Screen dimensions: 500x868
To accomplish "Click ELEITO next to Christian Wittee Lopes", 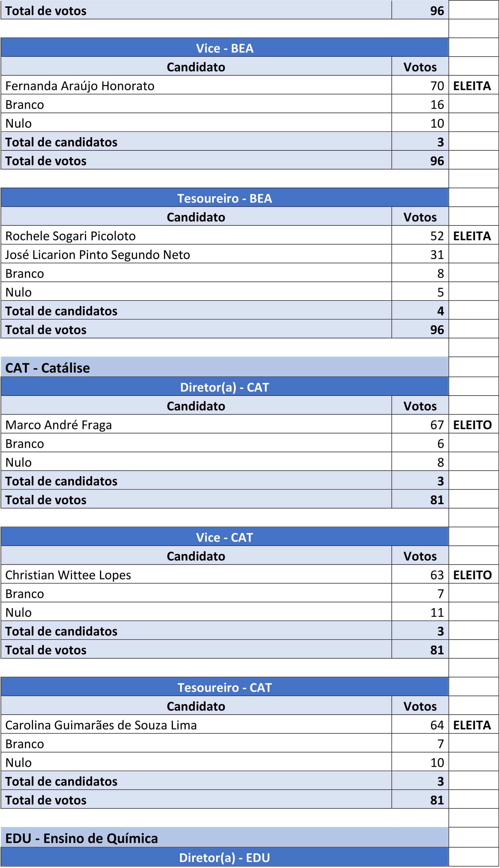I will (x=472, y=575).
